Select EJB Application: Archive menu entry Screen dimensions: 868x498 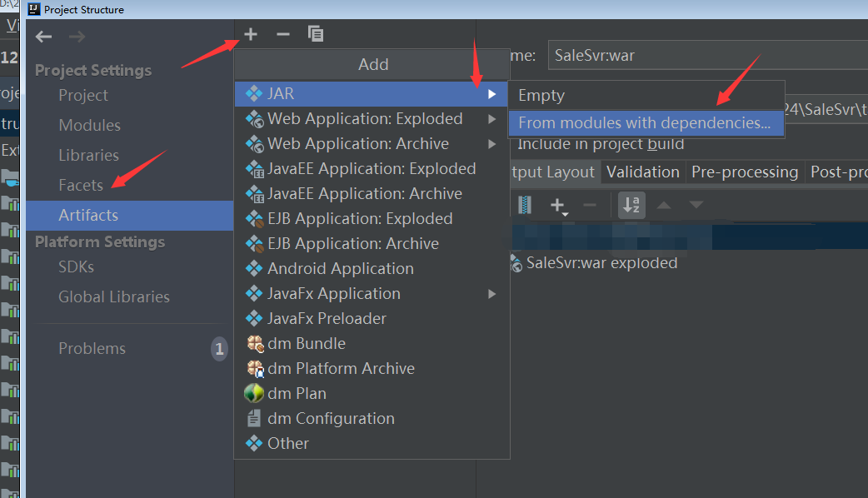click(372, 243)
